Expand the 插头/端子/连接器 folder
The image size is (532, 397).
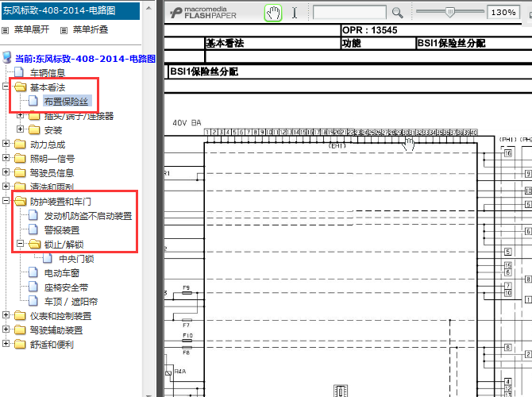[x=20, y=115]
